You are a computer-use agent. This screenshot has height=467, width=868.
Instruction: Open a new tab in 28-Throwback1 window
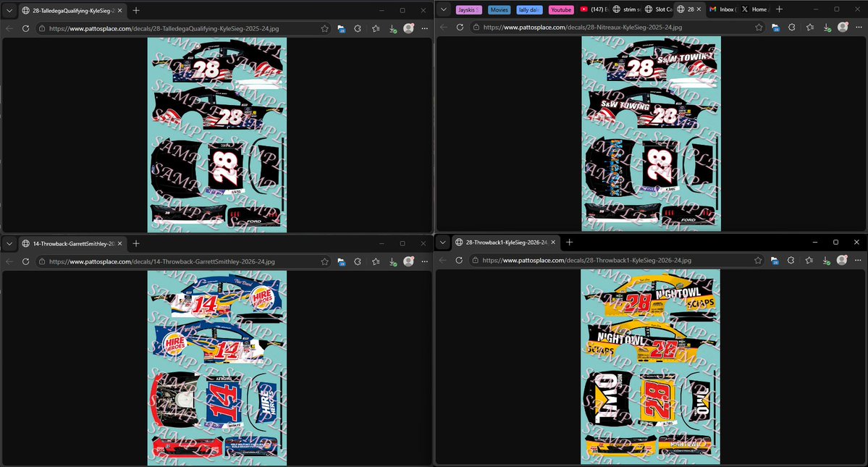tap(569, 243)
